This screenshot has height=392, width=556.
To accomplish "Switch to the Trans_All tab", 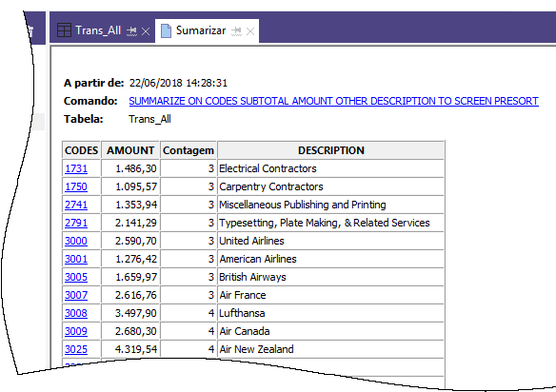I will [98, 30].
